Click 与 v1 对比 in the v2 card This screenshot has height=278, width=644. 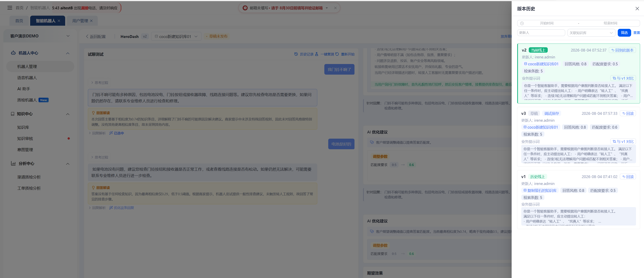(x=623, y=78)
